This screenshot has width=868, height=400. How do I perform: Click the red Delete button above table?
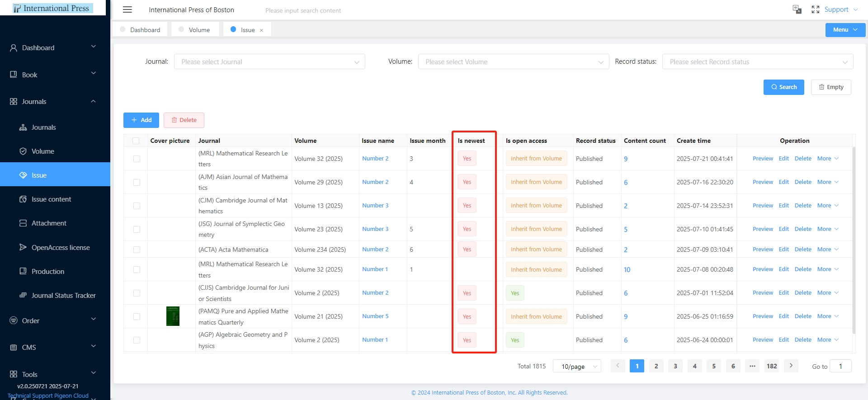click(184, 120)
